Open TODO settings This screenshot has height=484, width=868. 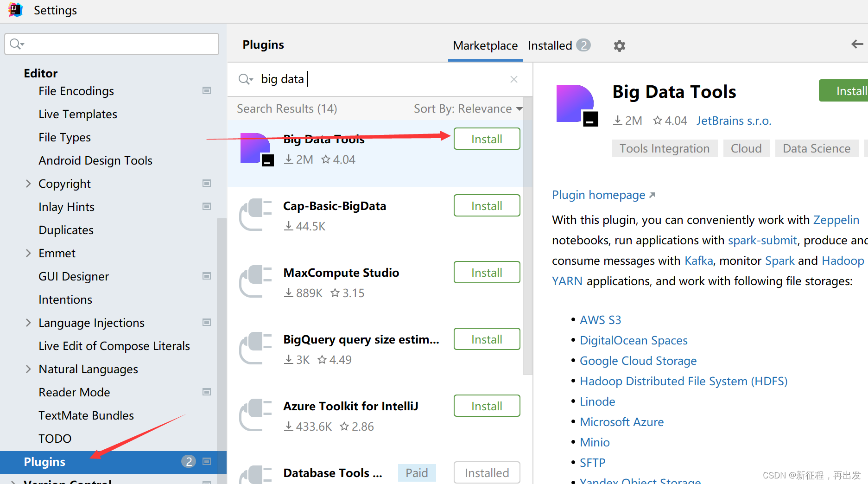pos(55,439)
